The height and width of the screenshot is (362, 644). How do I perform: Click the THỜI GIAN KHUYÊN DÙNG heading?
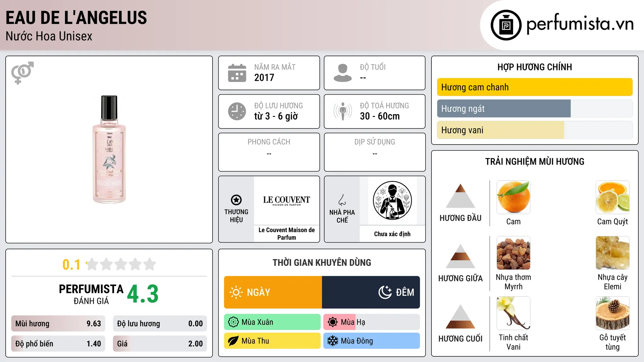tap(322, 262)
